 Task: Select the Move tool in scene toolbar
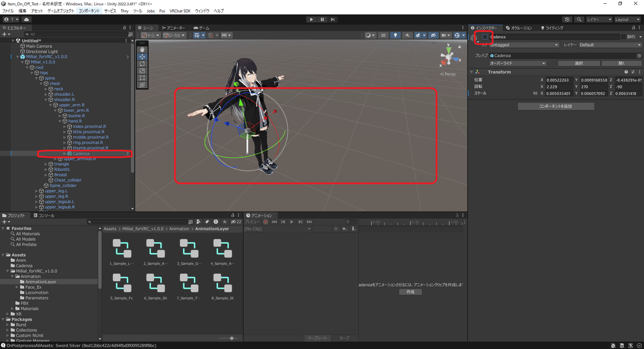[x=142, y=56]
